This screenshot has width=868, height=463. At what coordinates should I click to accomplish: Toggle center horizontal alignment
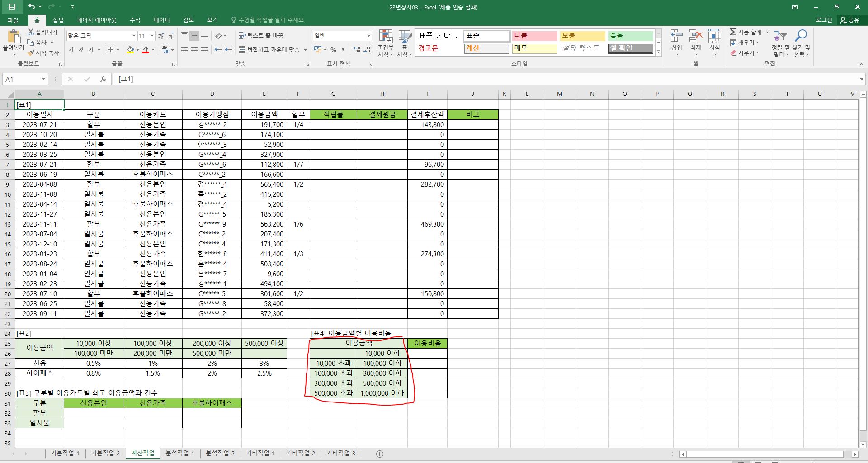194,50
